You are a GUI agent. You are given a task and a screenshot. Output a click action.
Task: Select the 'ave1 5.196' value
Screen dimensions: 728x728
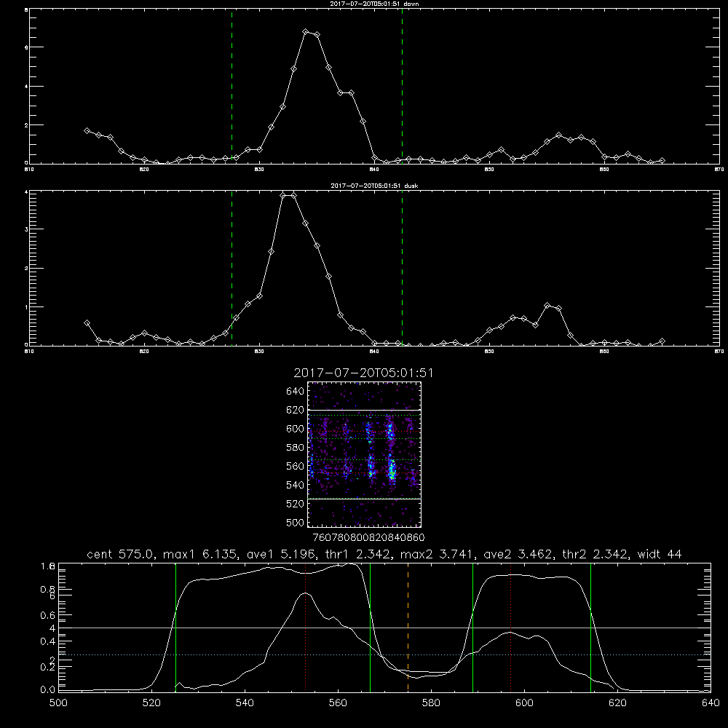point(280,554)
